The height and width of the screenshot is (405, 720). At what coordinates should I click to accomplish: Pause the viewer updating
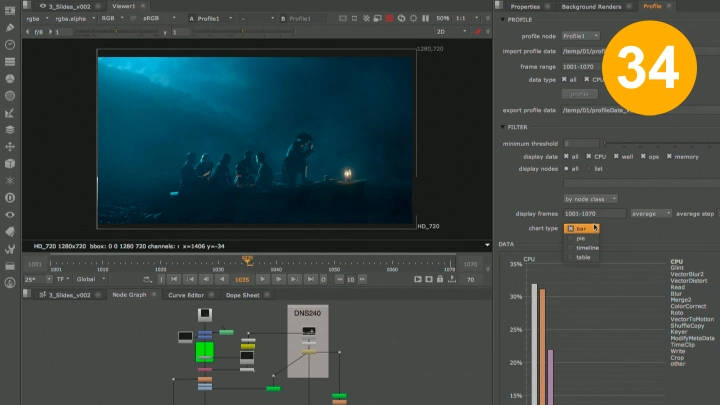pyautogui.click(x=426, y=18)
